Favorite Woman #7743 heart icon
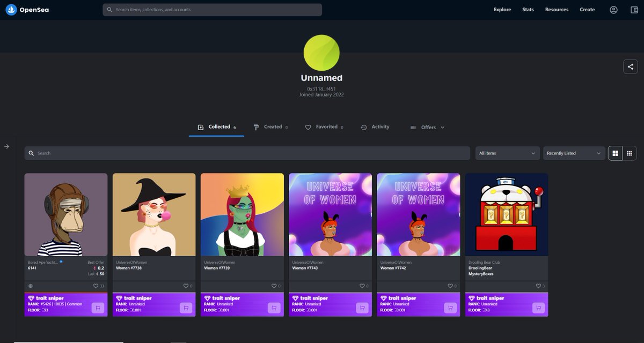Viewport: 644px width, 343px height. click(x=362, y=286)
